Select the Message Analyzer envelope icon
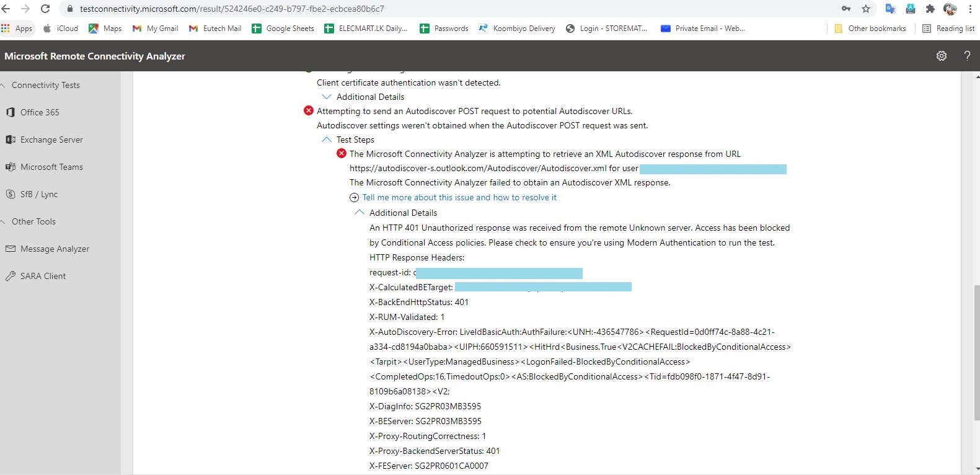 pyautogui.click(x=11, y=249)
